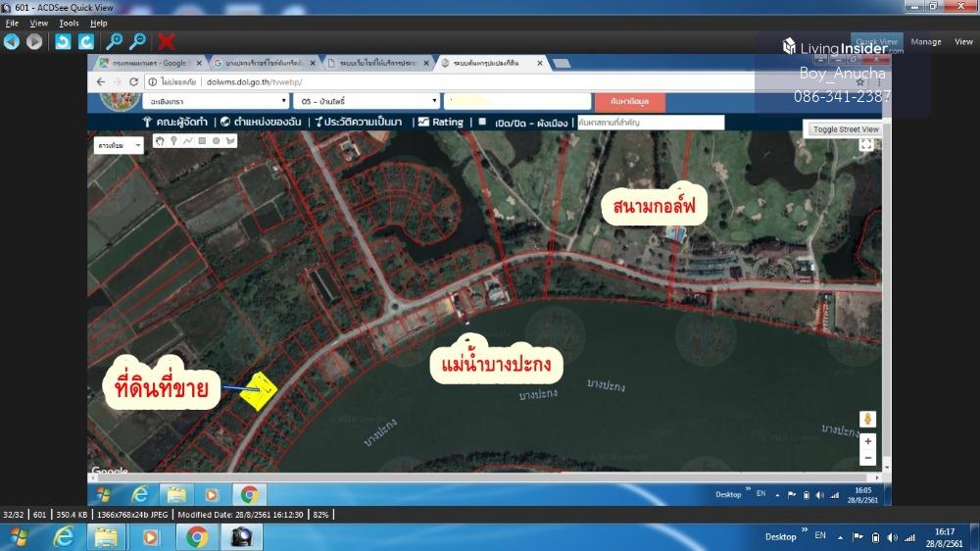Expand the 05 - บ้านโพธิ์ district dropdown
Image resolution: width=980 pixels, height=551 pixels.
tap(368, 101)
